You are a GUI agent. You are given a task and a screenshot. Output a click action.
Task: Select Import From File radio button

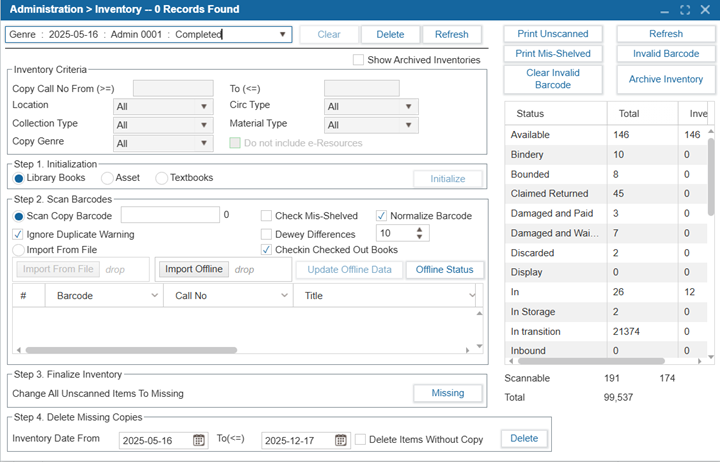point(18,250)
